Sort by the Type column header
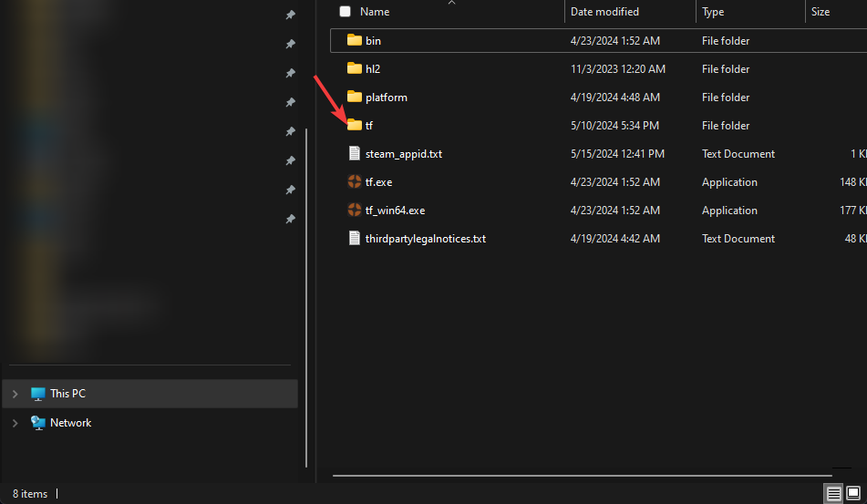The image size is (867, 504). [713, 12]
